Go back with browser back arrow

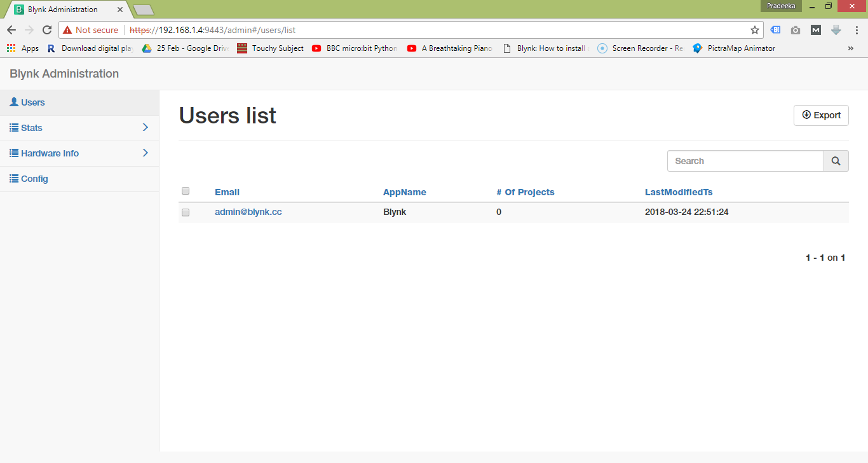(11, 30)
